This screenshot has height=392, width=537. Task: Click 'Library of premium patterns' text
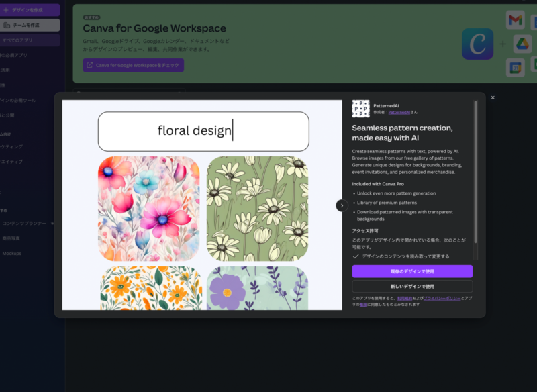[387, 203]
